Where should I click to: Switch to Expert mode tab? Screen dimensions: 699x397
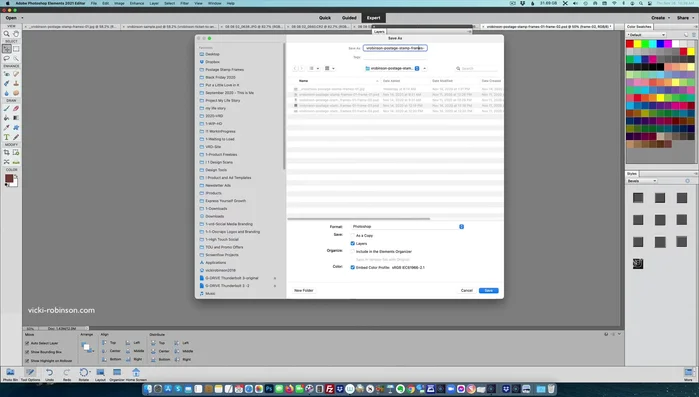[374, 18]
